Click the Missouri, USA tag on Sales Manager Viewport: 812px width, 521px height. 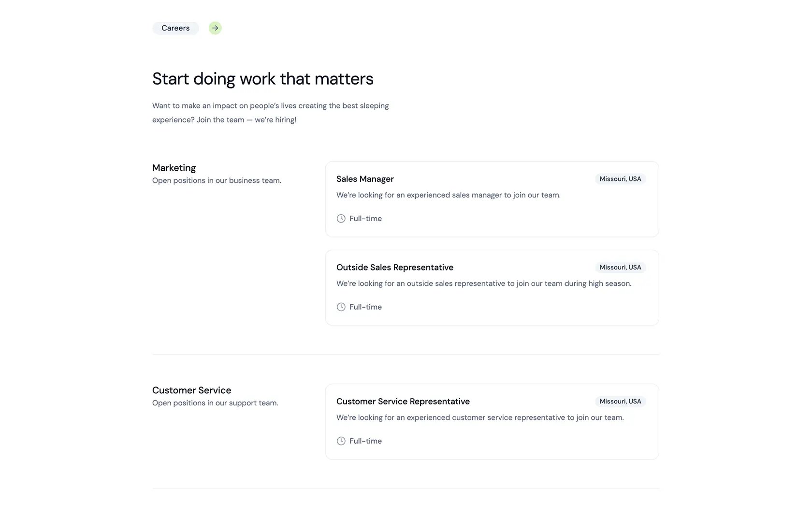click(620, 179)
